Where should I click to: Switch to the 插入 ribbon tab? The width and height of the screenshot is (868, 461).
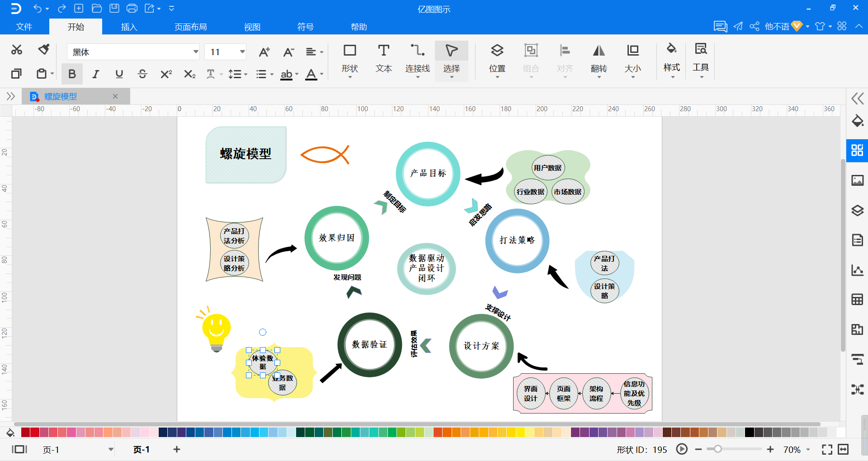(129, 27)
